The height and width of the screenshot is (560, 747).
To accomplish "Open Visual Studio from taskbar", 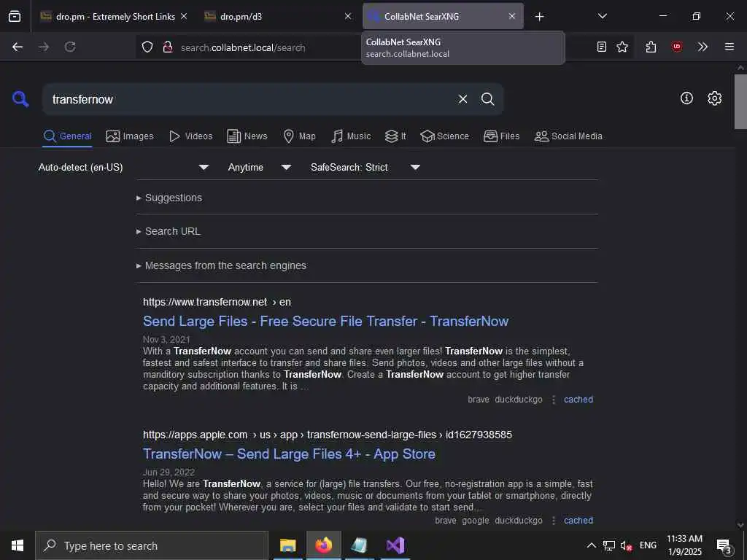I will [395, 545].
